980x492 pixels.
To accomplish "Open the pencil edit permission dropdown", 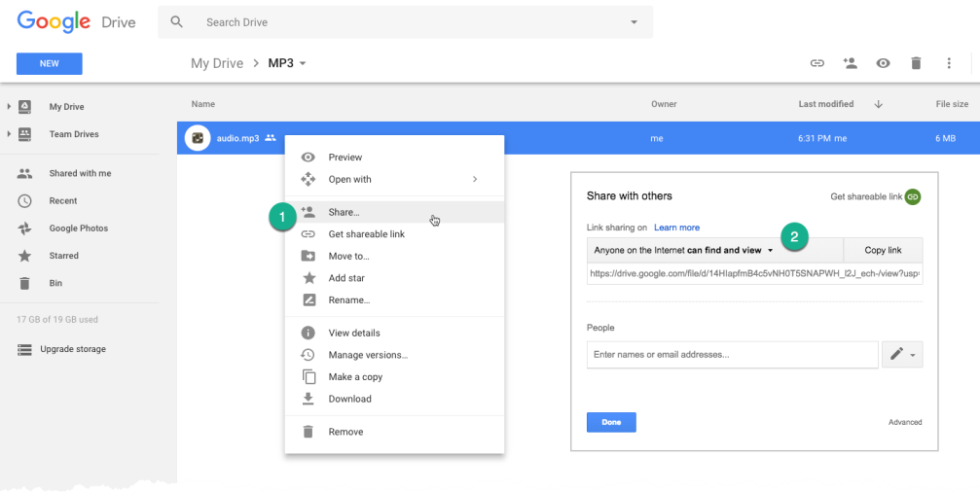I will (x=902, y=355).
